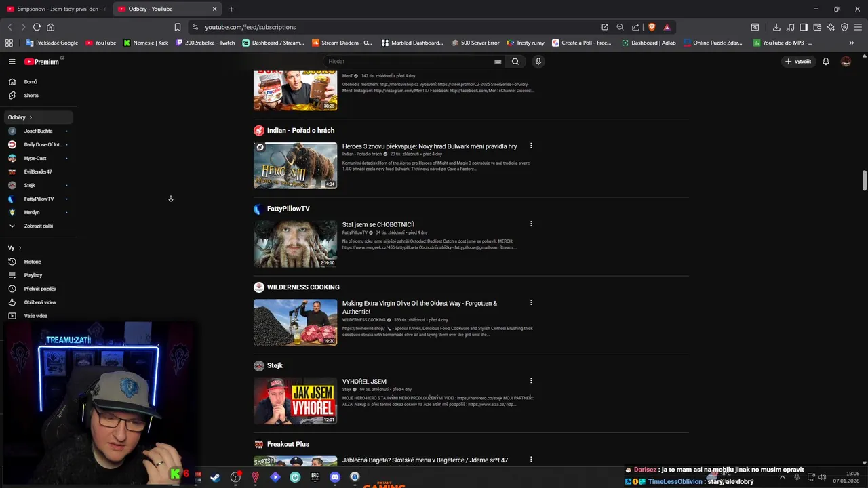Share this page using the share arrow icon
Viewport: 868px width, 488px height.
[x=635, y=27]
